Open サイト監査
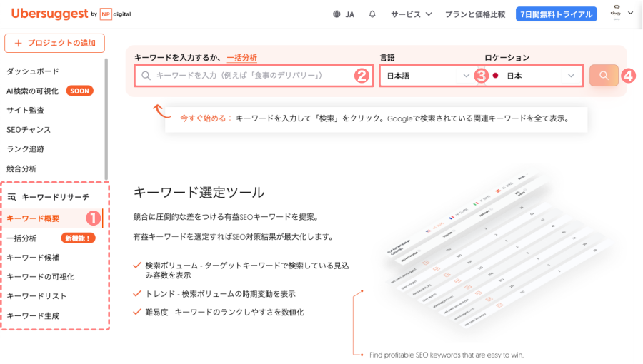 point(26,110)
